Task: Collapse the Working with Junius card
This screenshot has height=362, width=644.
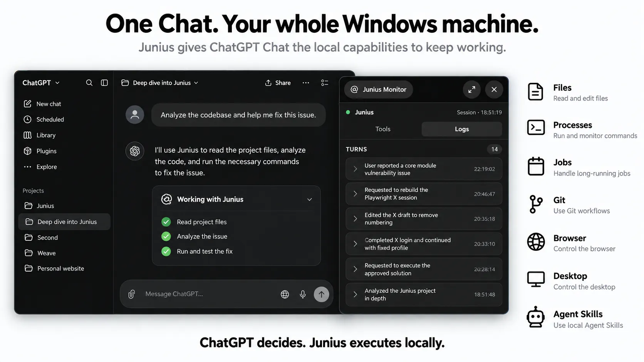Action: [x=310, y=200]
